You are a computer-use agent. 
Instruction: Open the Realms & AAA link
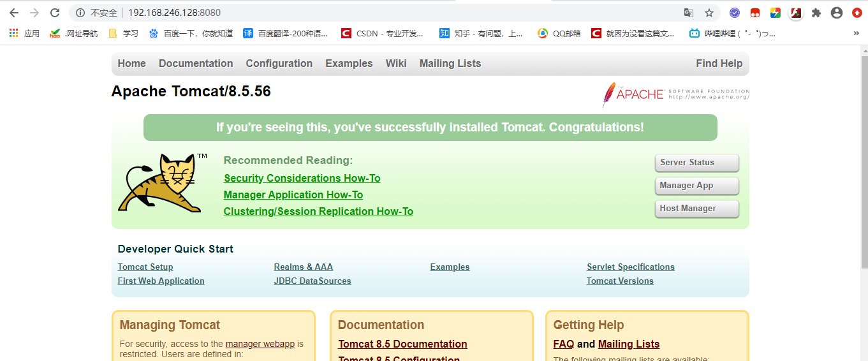[304, 267]
